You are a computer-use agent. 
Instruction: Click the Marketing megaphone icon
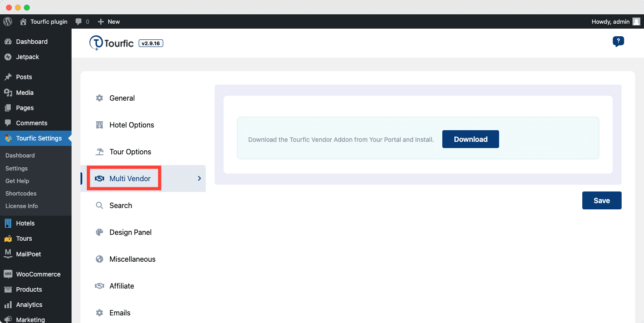pos(8,320)
